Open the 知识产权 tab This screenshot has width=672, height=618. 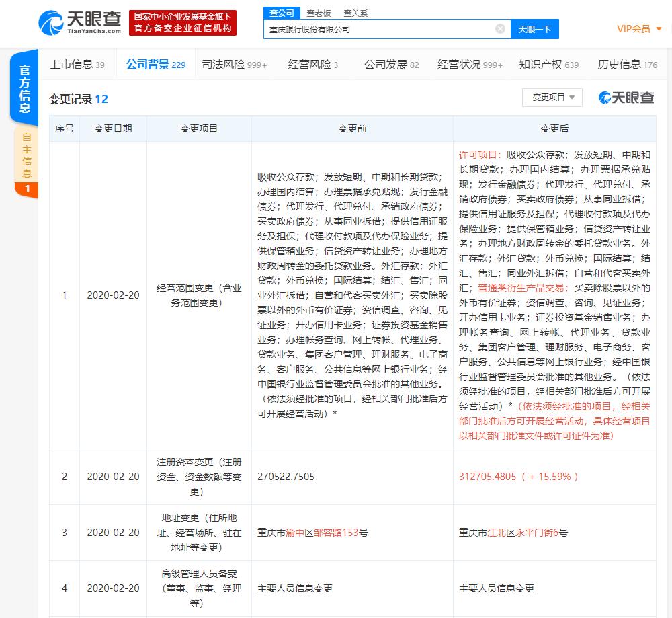click(x=548, y=65)
